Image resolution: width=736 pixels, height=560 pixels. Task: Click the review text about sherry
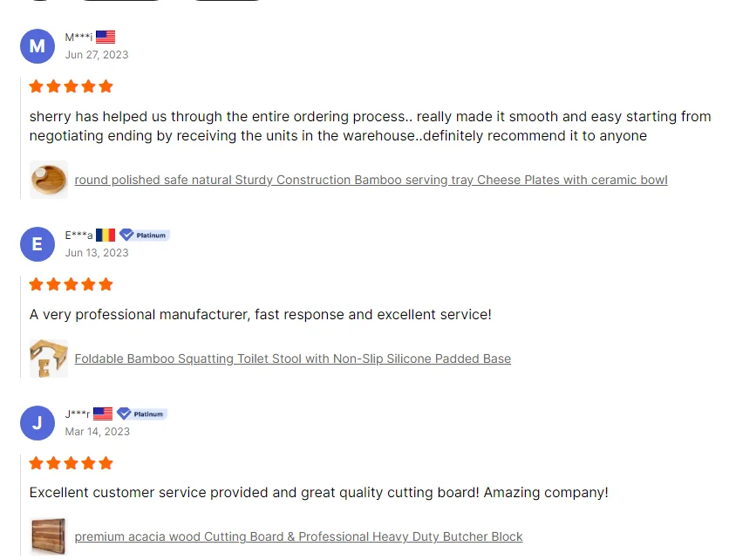pyautogui.click(x=370, y=126)
